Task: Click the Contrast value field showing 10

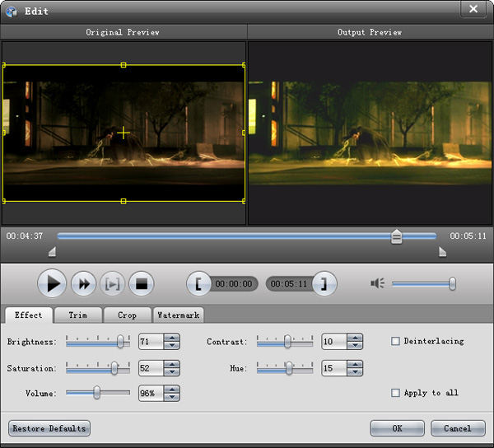Action: [334, 342]
